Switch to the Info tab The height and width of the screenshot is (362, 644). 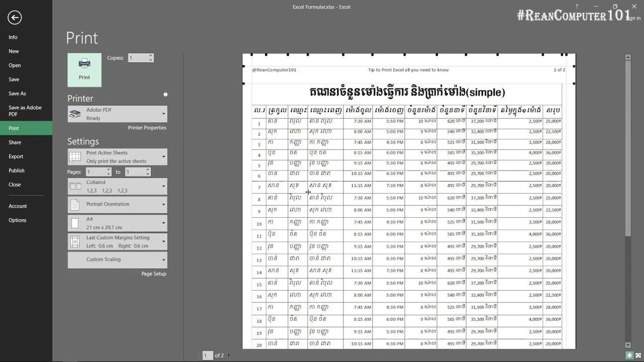pyautogui.click(x=12, y=36)
